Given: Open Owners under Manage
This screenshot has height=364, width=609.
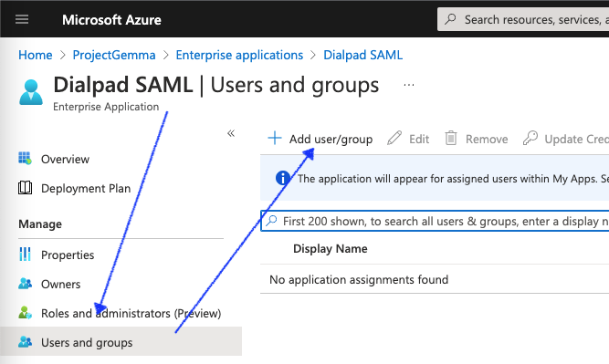Looking at the screenshot, I should click(x=60, y=284).
